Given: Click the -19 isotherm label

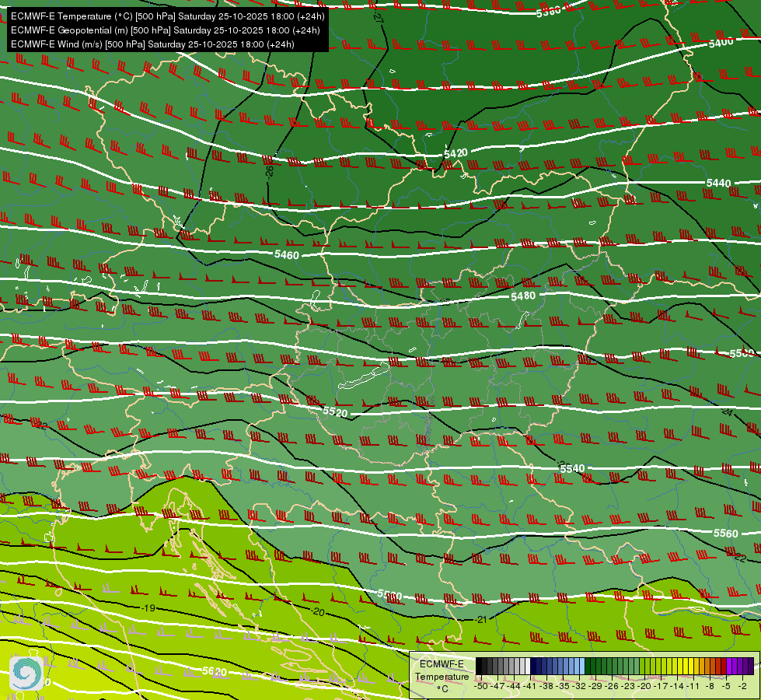Looking at the screenshot, I should pos(148,607).
